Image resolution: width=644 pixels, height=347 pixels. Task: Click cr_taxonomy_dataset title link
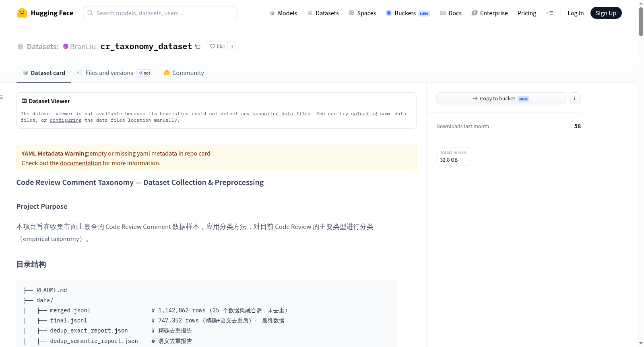point(146,46)
